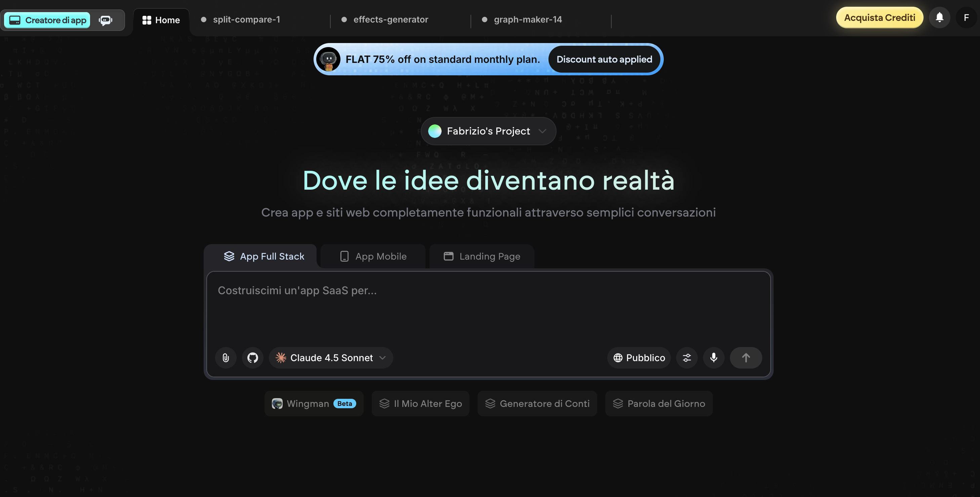This screenshot has width=980, height=497.
Task: Select Wingman Beta suggestion chip
Action: click(314, 404)
